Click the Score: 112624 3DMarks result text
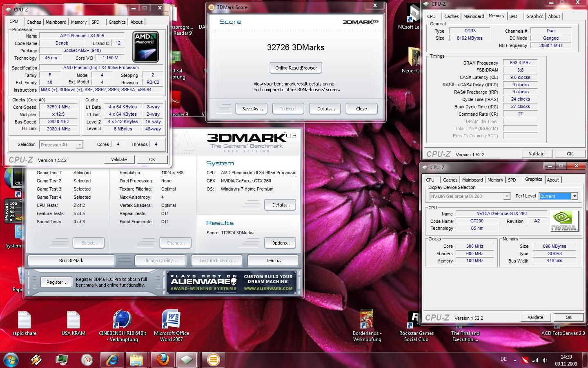Image resolution: width=588 pixels, height=368 pixels. coord(230,233)
